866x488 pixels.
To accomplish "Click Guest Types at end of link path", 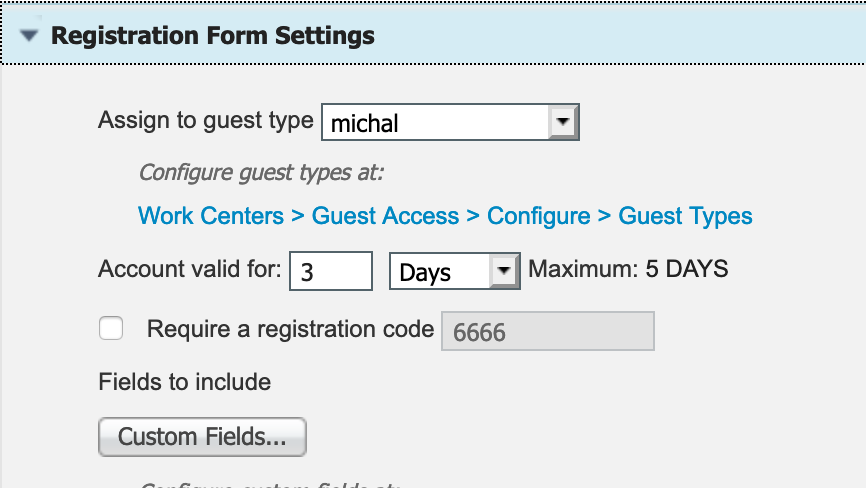I will pyautogui.click(x=686, y=216).
